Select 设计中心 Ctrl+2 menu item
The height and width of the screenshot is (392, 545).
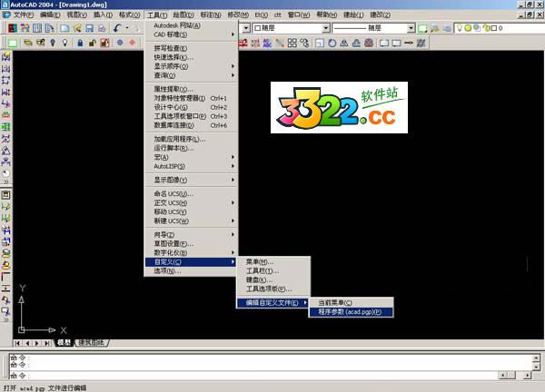[x=192, y=107]
